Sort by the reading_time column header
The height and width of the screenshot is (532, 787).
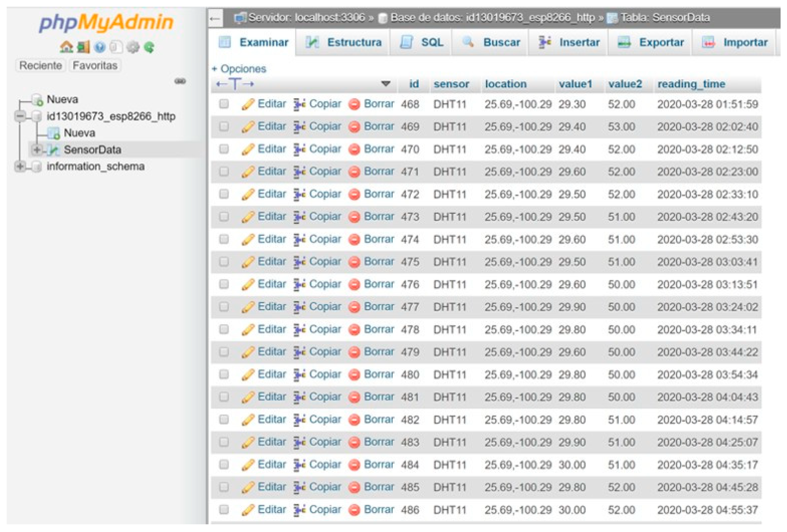691,84
